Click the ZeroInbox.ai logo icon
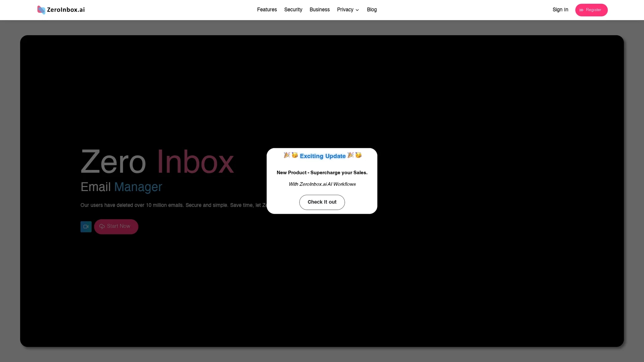 point(41,10)
